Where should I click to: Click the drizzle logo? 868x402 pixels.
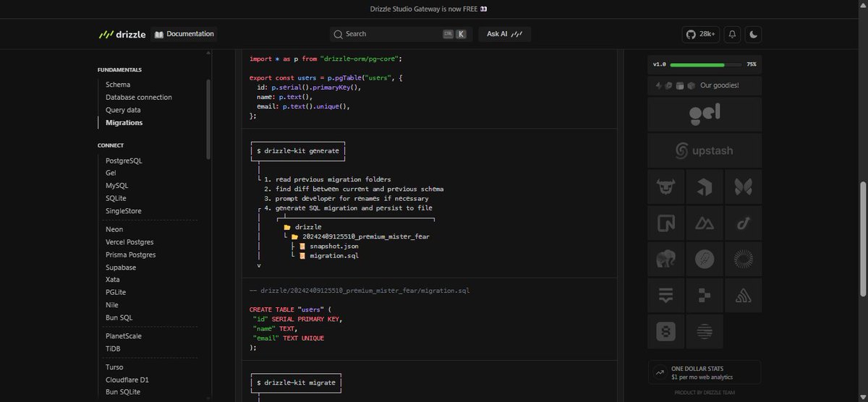pyautogui.click(x=122, y=34)
